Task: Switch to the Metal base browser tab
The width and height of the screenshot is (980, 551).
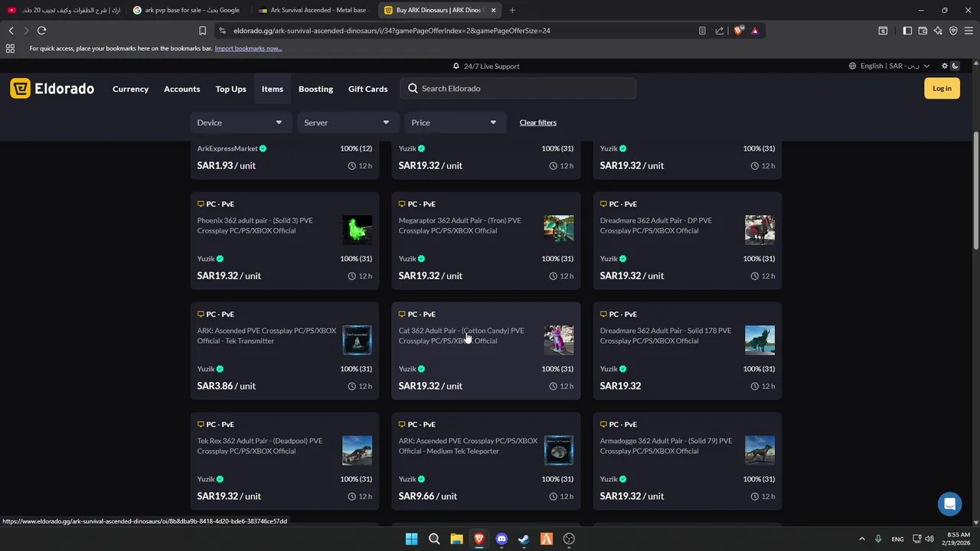Action: 314,11
